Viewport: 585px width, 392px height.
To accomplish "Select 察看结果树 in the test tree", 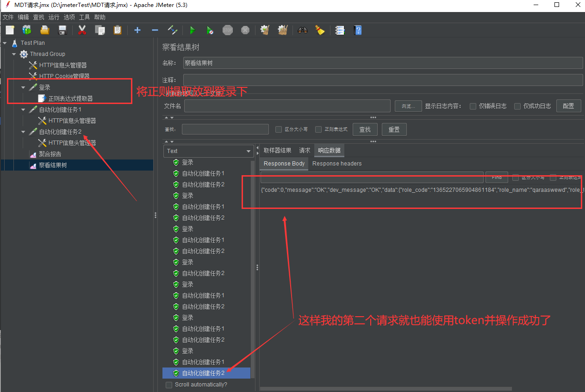I will (53, 165).
